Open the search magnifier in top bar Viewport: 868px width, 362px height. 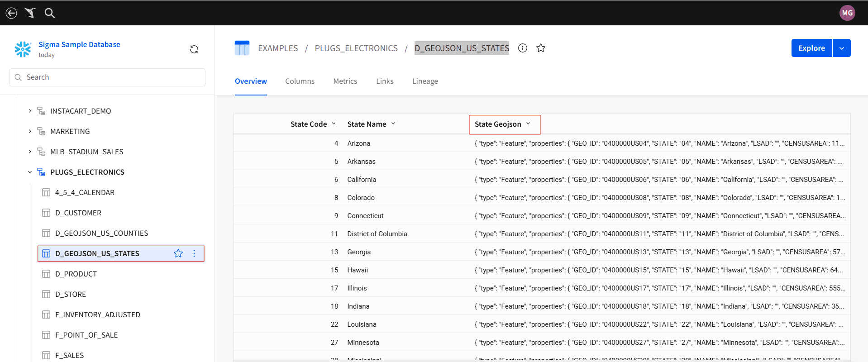point(50,13)
